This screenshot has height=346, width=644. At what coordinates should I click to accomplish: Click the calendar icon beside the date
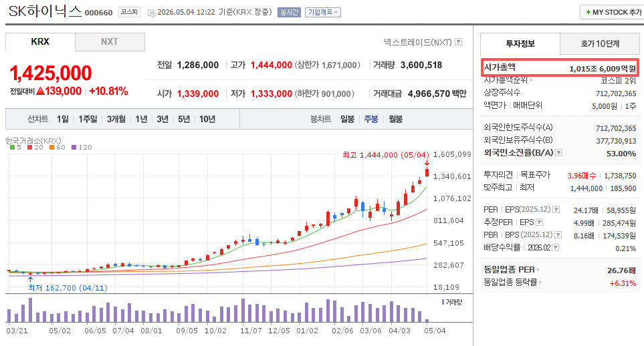click(151, 13)
